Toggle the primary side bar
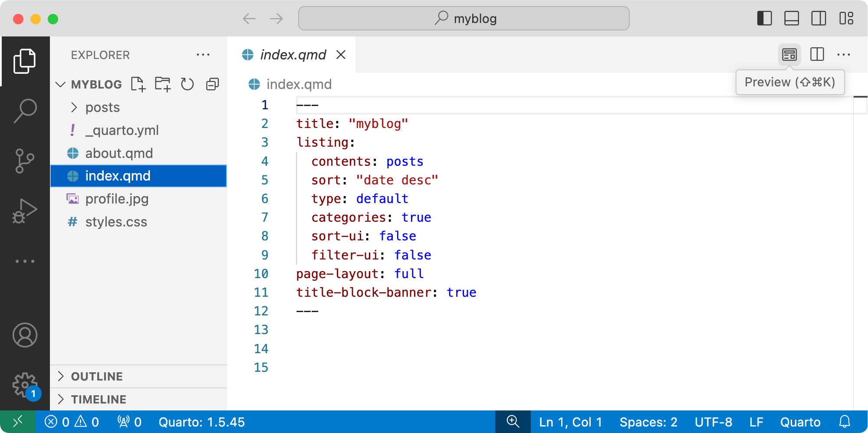The width and height of the screenshot is (868, 433). [764, 19]
